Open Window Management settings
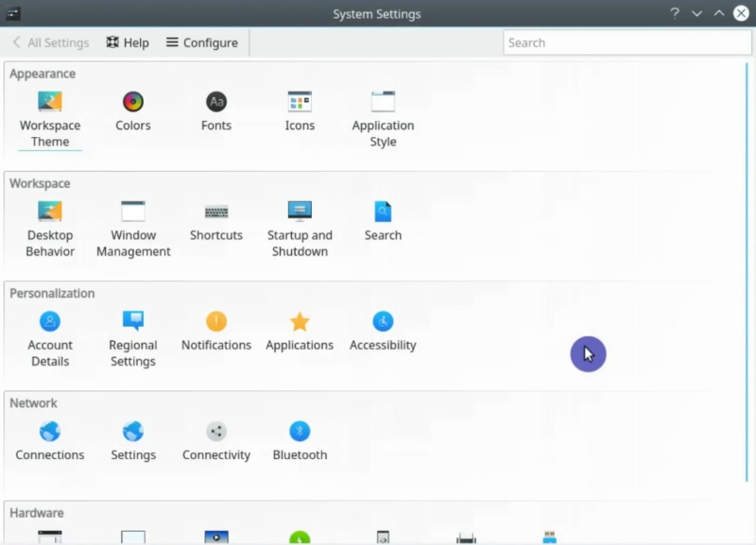 click(133, 229)
